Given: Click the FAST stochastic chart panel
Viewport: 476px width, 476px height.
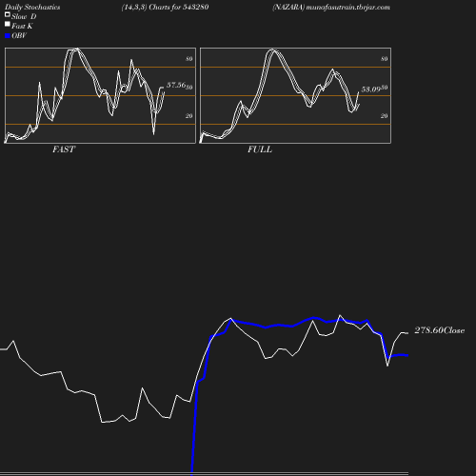Looking at the screenshot, I should [100, 95].
